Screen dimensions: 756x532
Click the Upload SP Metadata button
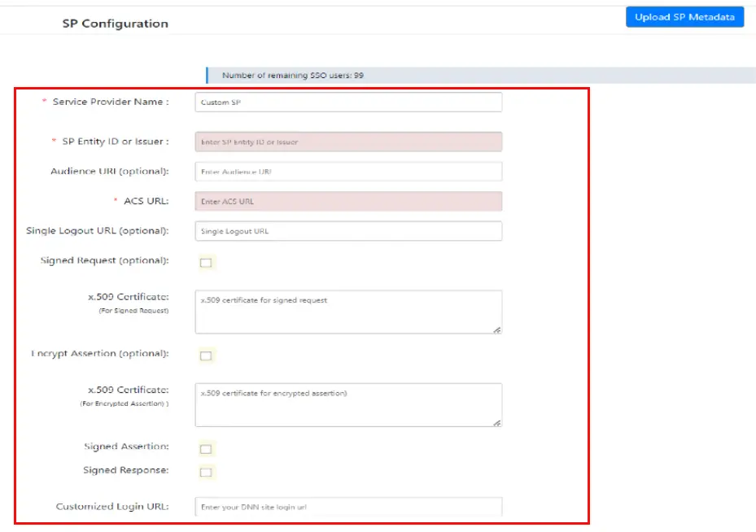[x=684, y=17]
